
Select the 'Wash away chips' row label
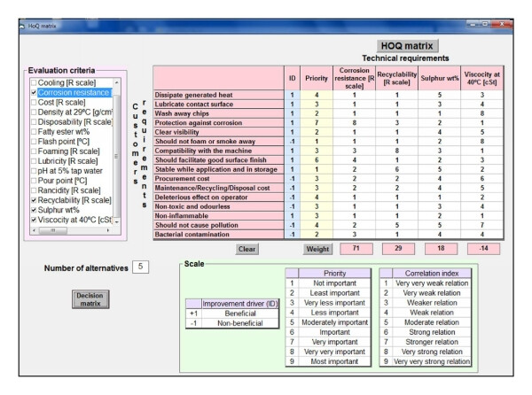[x=218, y=113]
